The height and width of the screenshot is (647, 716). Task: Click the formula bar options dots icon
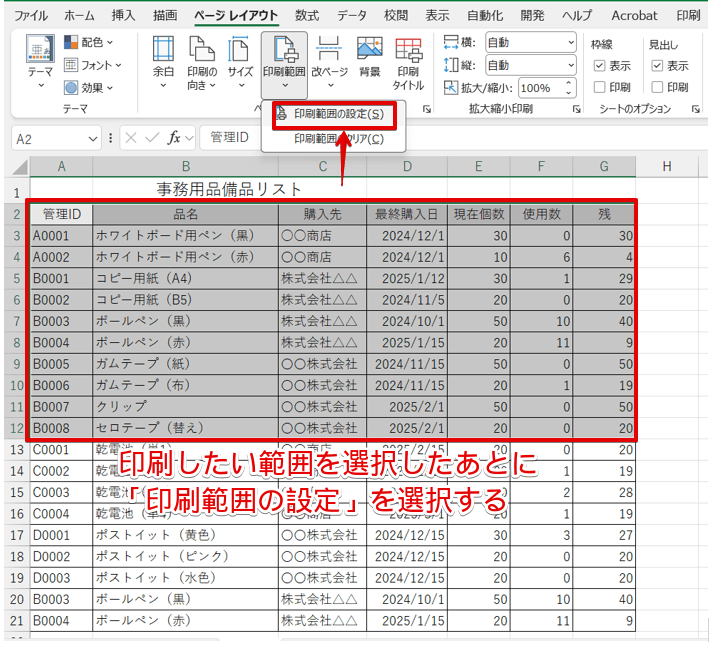tap(111, 138)
